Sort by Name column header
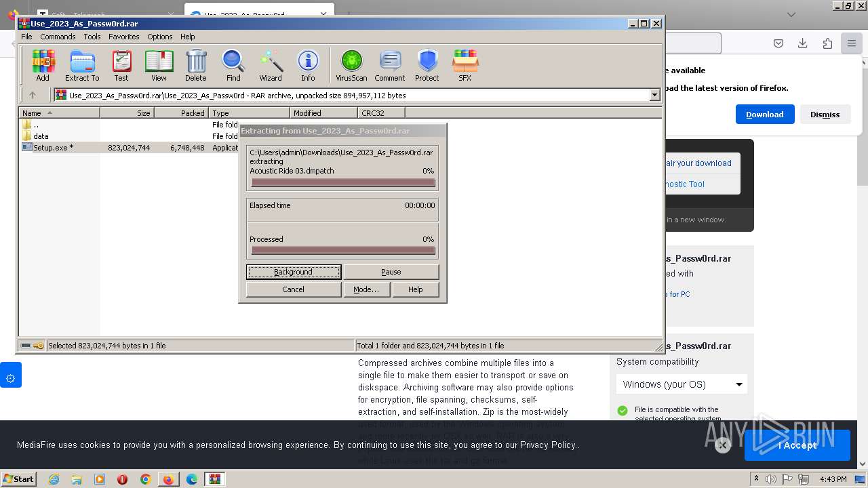The image size is (868, 488). (x=60, y=113)
